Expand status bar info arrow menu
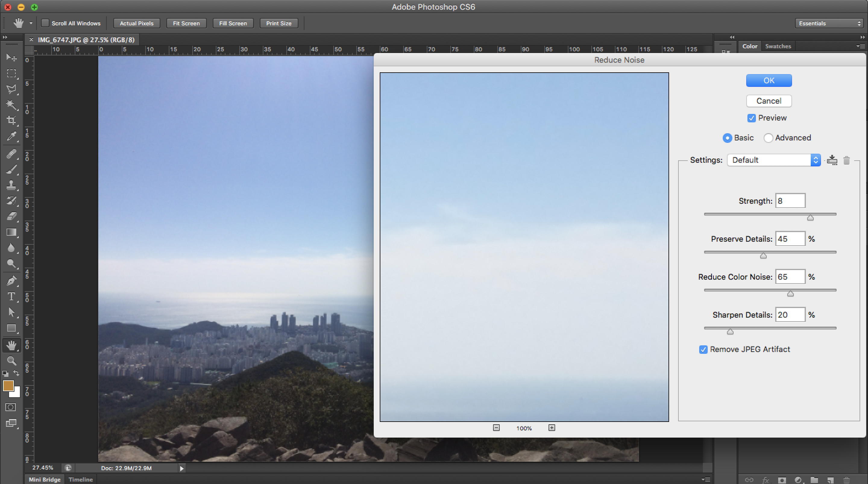868x484 pixels. [x=182, y=468]
